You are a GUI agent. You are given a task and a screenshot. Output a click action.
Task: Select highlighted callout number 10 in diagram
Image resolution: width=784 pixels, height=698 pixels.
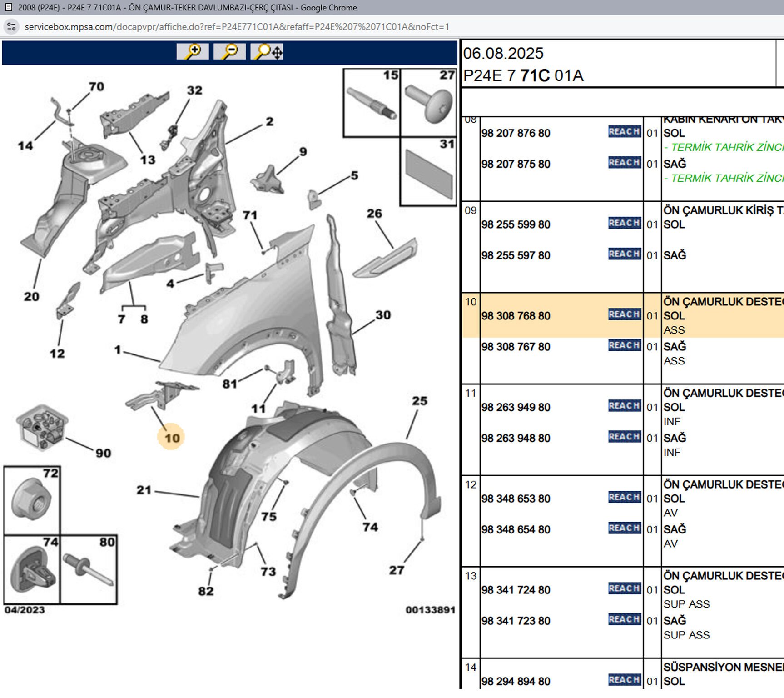(x=172, y=438)
